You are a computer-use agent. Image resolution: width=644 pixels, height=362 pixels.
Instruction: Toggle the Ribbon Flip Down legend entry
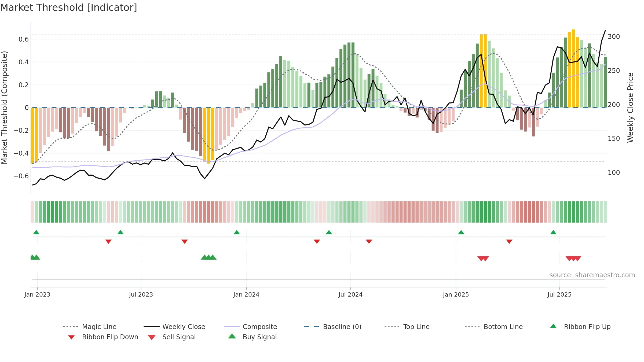point(103,337)
